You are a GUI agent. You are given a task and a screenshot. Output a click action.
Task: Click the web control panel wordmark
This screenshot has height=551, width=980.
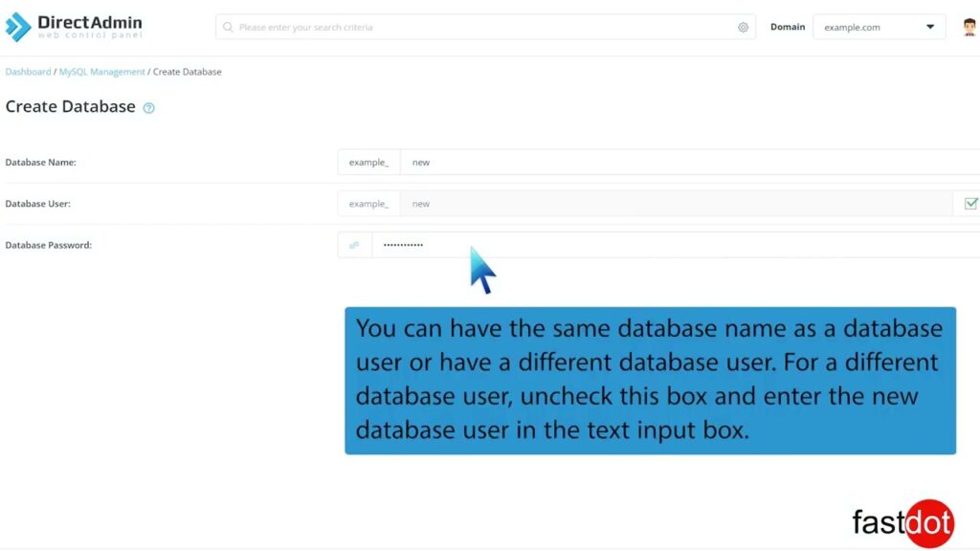tap(91, 34)
